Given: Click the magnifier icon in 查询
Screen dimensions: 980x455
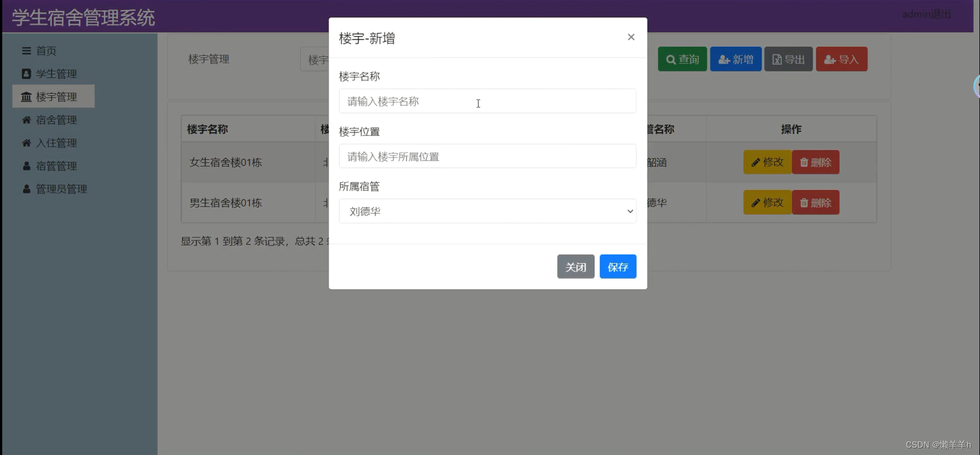Looking at the screenshot, I should [671, 59].
